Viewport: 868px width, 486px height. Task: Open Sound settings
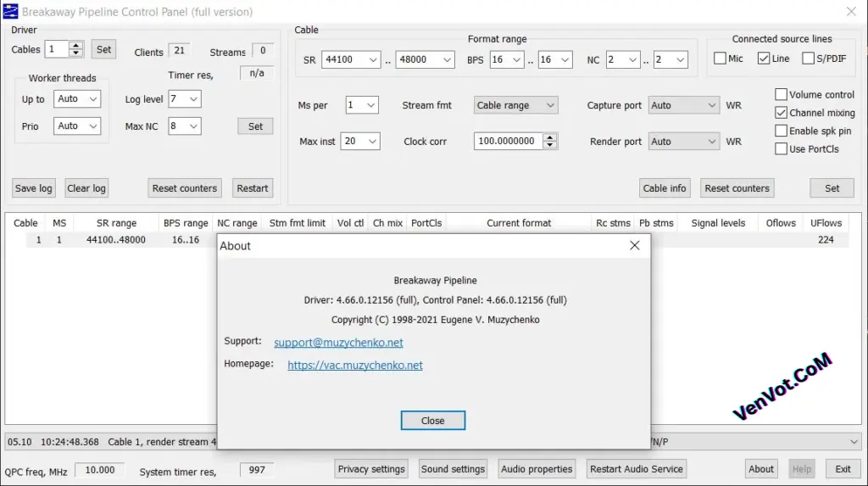[453, 469]
